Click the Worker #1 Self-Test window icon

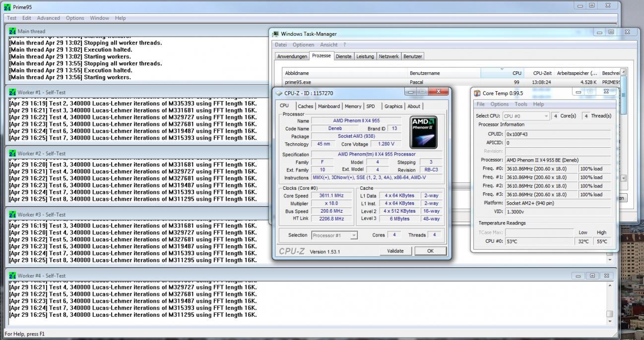point(12,92)
